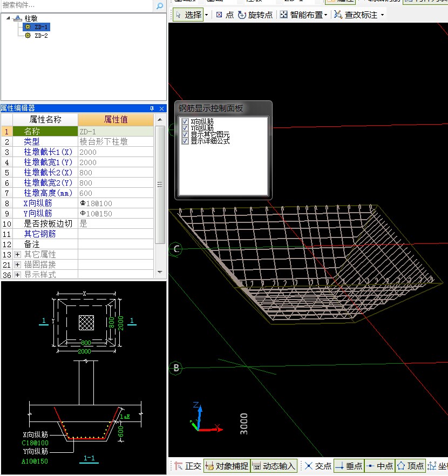Open the 智能布置 dropdown
This screenshot has width=448, height=476.
click(325, 15)
